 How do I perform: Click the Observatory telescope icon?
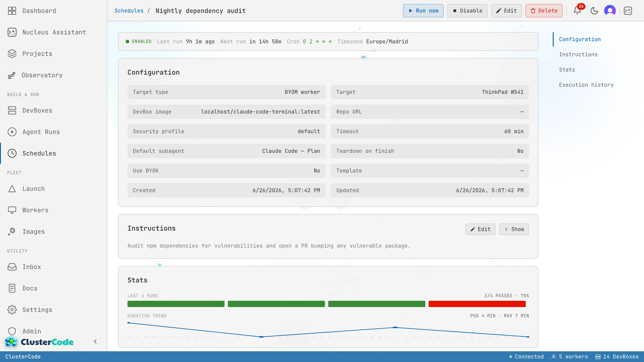click(x=11, y=75)
